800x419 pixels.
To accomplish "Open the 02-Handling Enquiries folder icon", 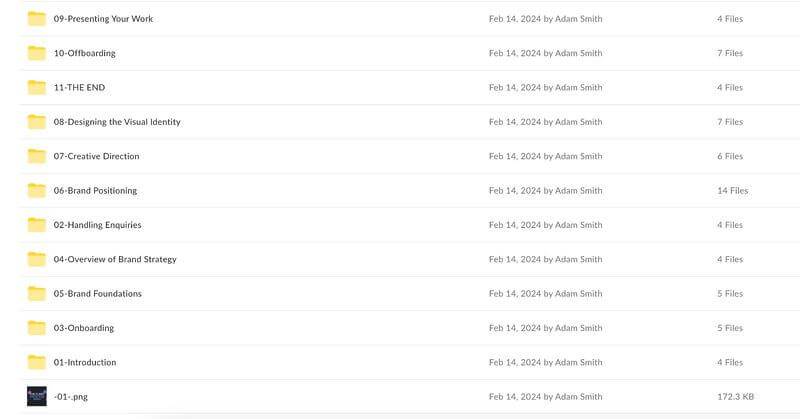I will [36, 225].
